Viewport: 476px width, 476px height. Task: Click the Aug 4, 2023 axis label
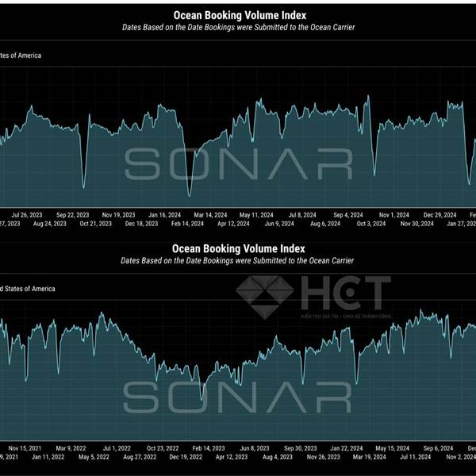click(278, 457)
